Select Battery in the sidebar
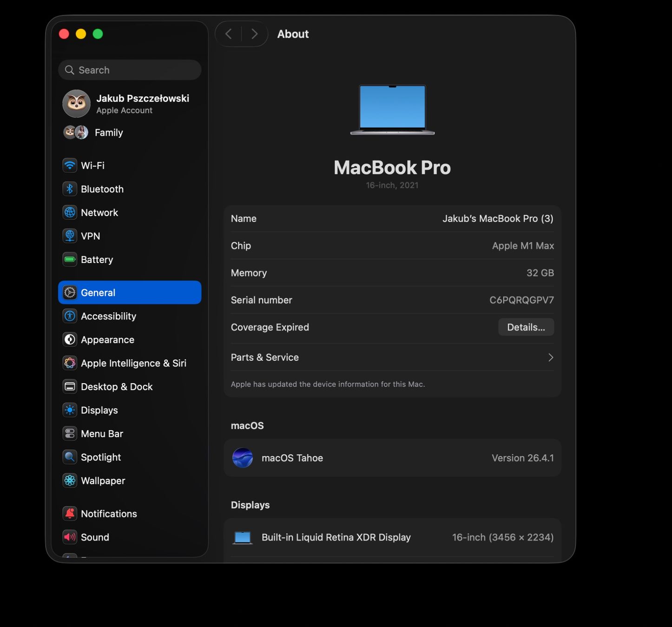Screen dimensions: 672x627 coord(130,260)
